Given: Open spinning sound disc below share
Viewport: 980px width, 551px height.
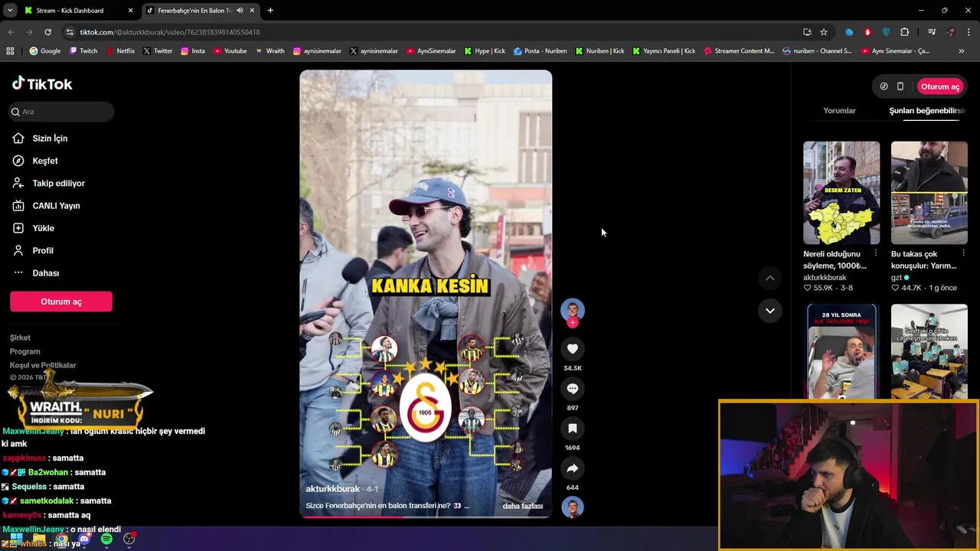Looking at the screenshot, I should coord(572,507).
